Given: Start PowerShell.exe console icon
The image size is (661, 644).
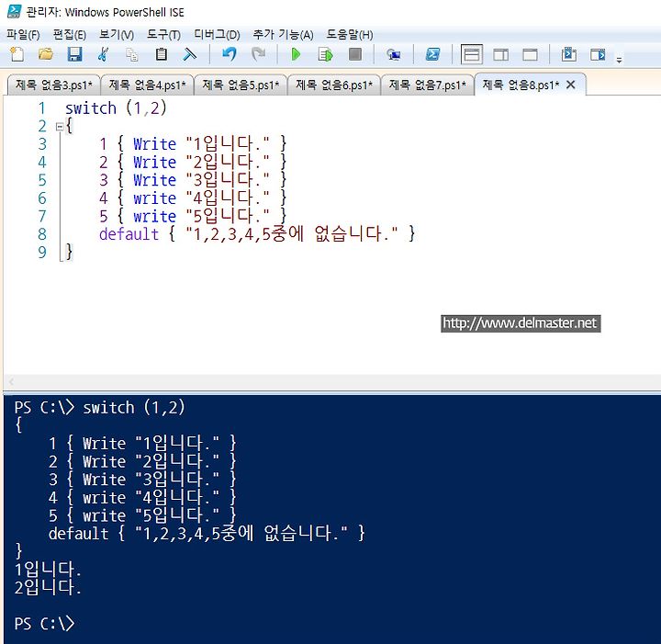Looking at the screenshot, I should [432, 54].
